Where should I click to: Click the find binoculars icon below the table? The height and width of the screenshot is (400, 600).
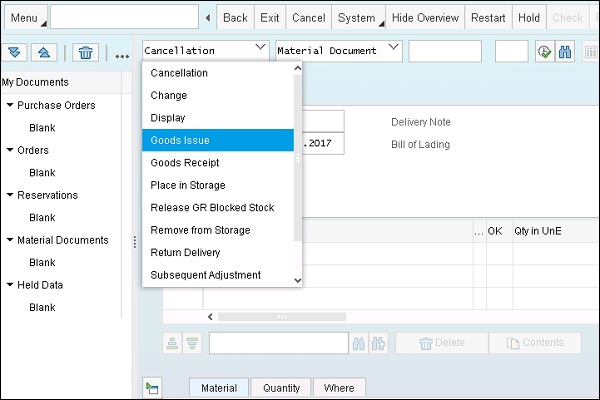click(359, 343)
